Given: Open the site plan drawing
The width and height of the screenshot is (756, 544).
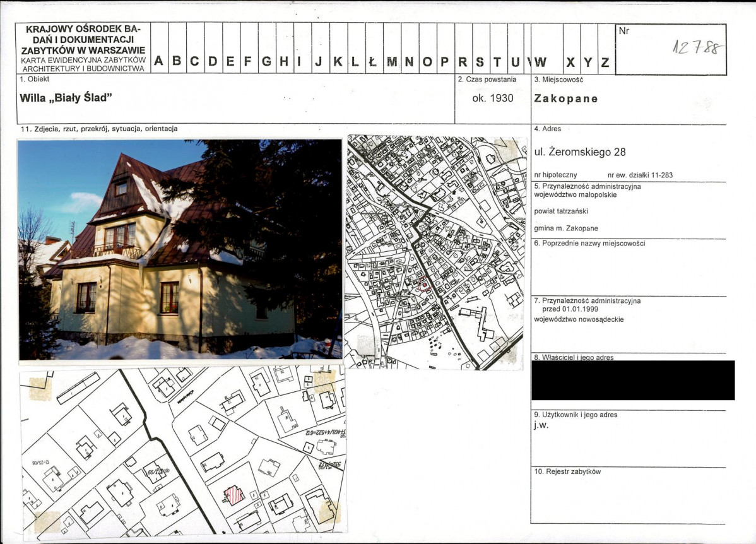Looking at the screenshot, I should 183,452.
